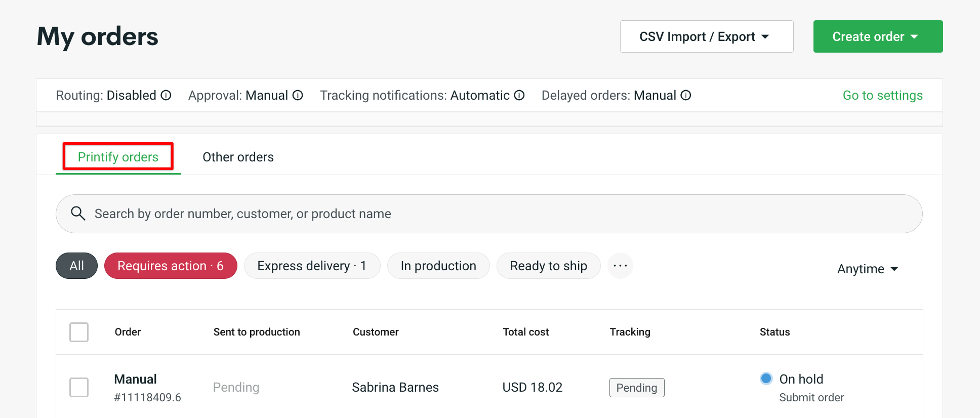This screenshot has height=418, width=980.
Task: Click the Tracking column header
Action: pyautogui.click(x=630, y=332)
